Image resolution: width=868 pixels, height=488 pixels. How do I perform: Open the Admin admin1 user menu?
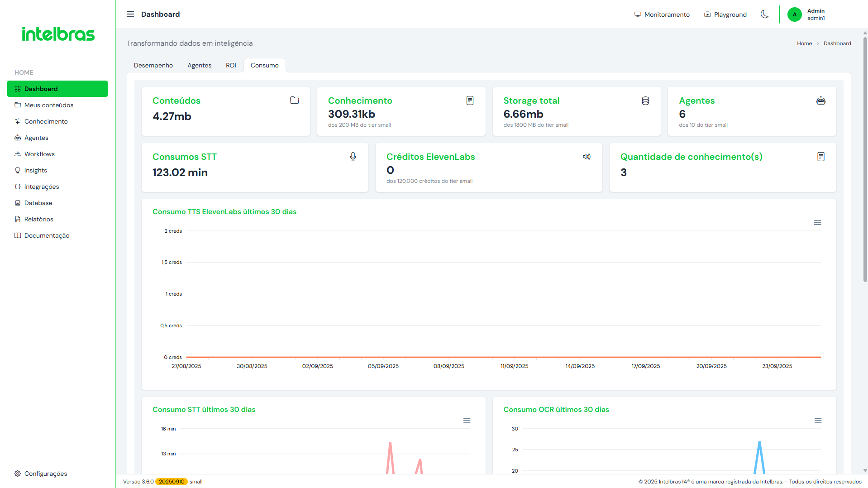tap(806, 14)
